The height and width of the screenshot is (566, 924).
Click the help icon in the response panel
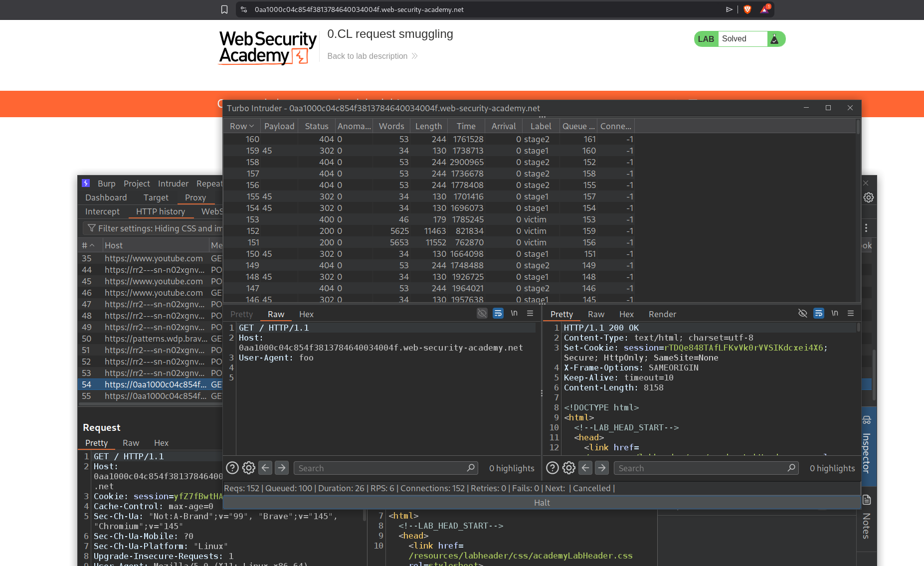(x=552, y=468)
